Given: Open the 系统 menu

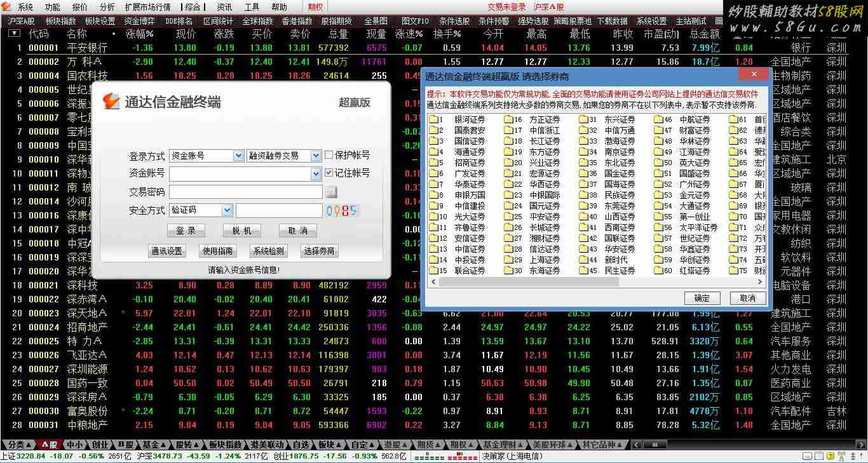Looking at the screenshot, I should [x=25, y=7].
